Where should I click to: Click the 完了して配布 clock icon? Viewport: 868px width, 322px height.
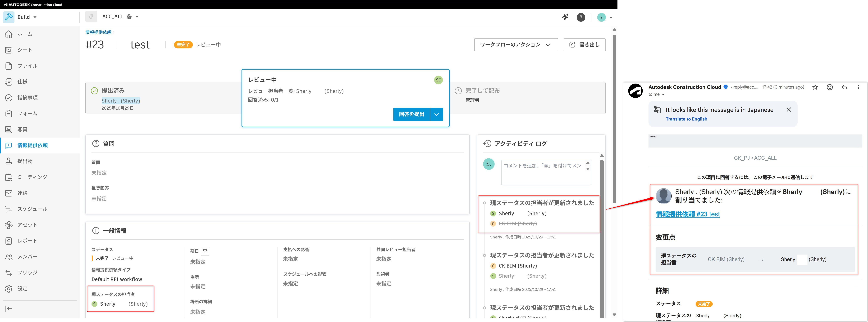458,91
